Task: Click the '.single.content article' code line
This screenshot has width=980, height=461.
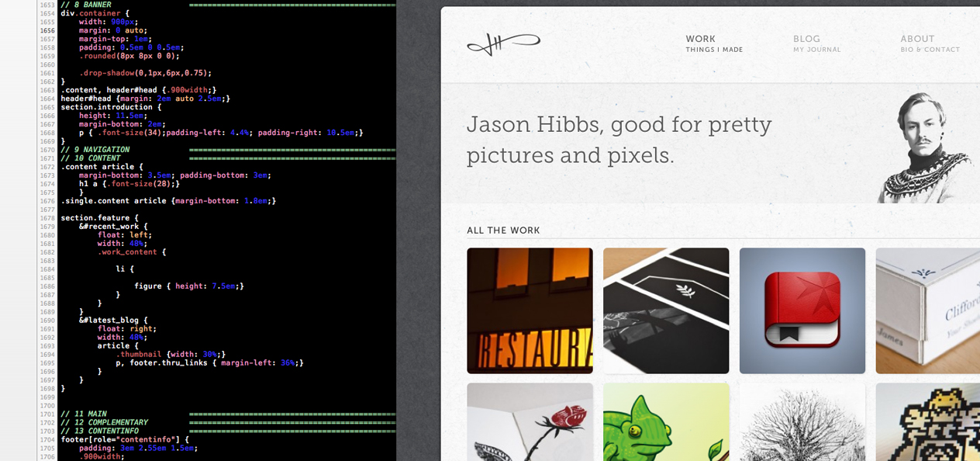Action: [168, 201]
